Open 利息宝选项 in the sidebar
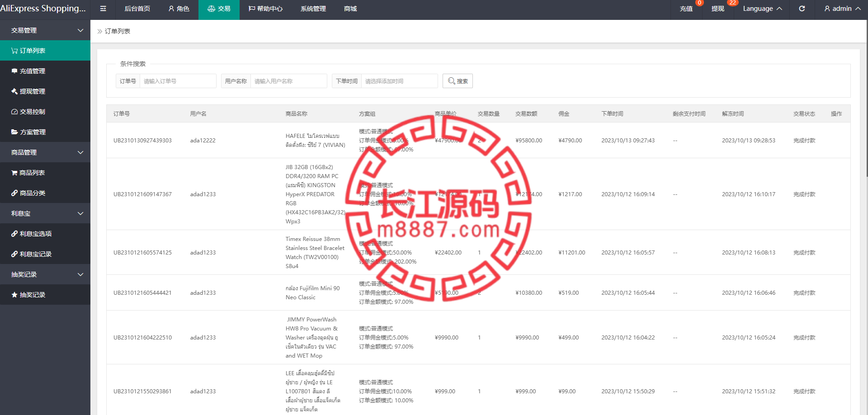Image resolution: width=868 pixels, height=415 pixels. coord(45,234)
